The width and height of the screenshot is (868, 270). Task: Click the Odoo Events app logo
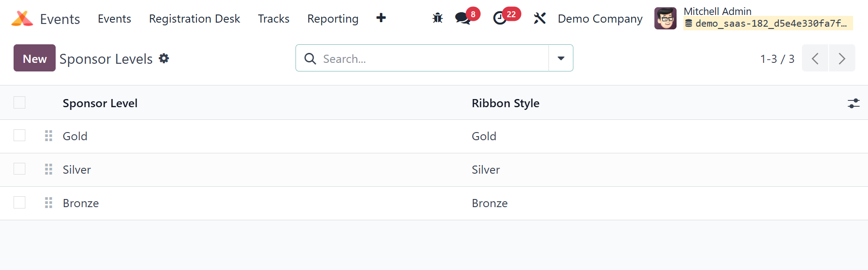22,19
